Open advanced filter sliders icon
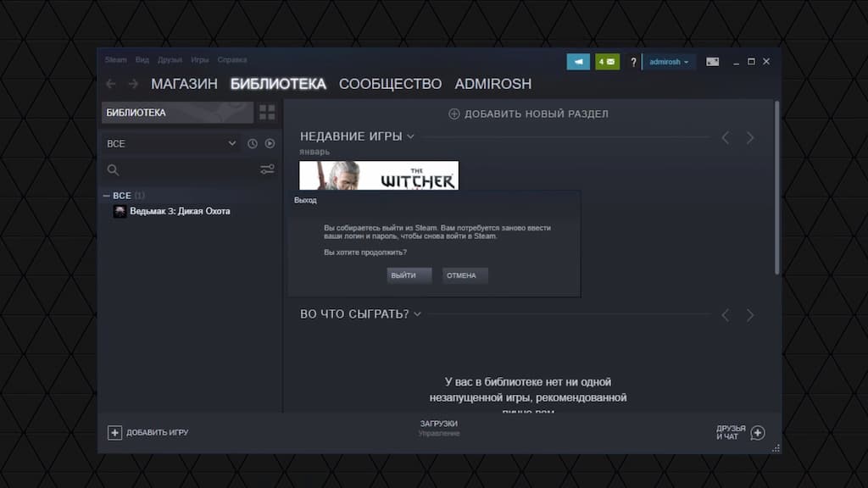 coord(267,169)
